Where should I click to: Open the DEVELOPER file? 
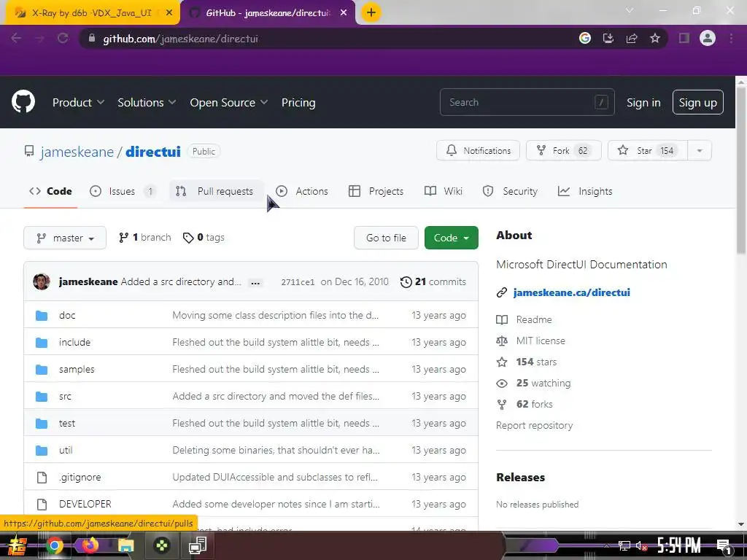[x=85, y=504]
